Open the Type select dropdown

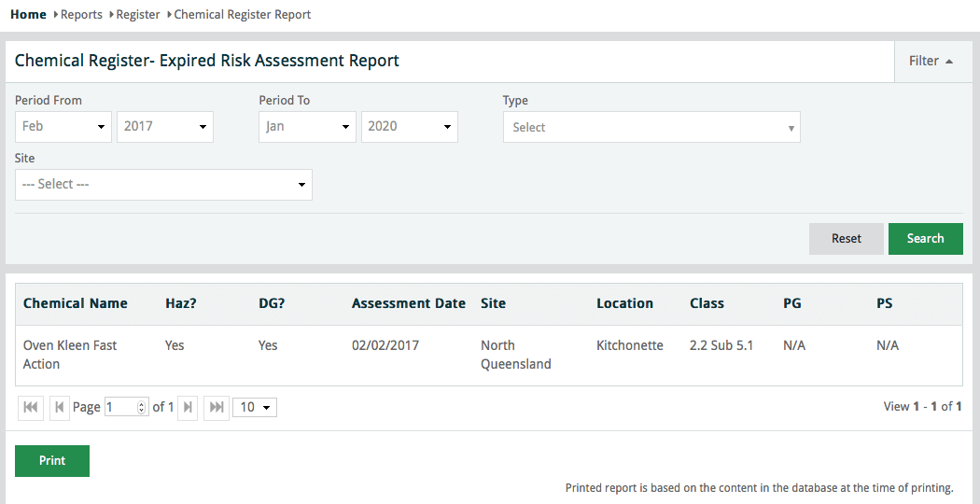click(651, 128)
